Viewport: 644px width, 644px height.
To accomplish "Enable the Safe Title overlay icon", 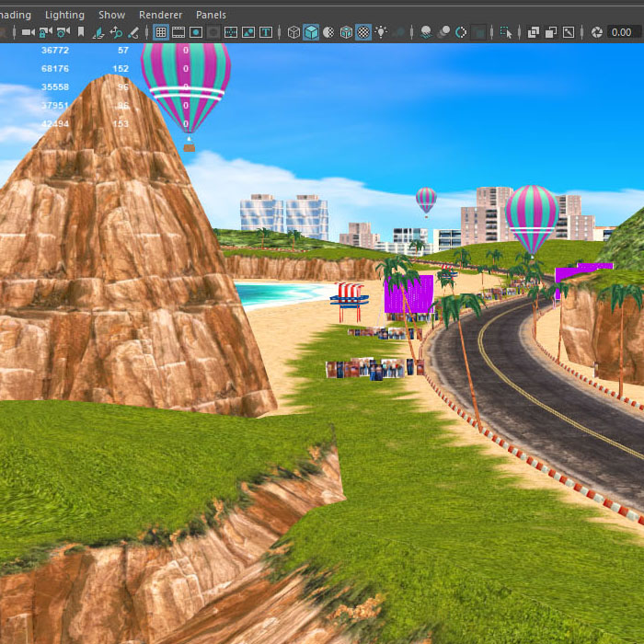I will (266, 32).
